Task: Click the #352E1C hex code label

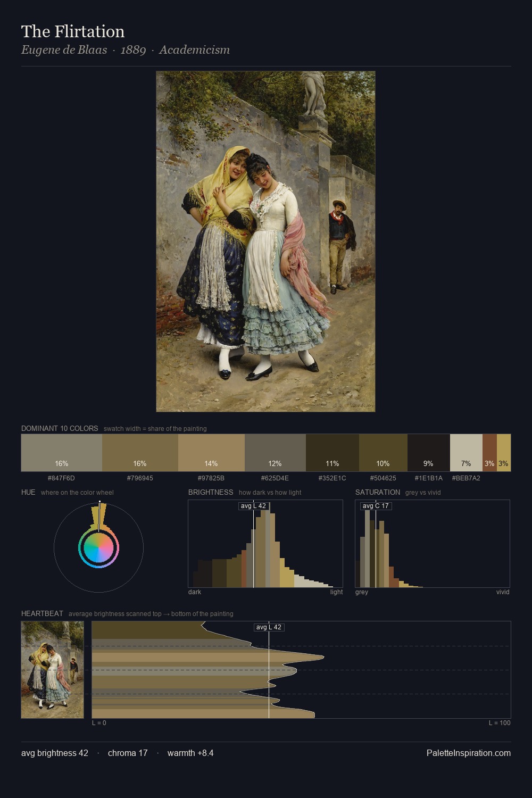Action: pos(332,478)
